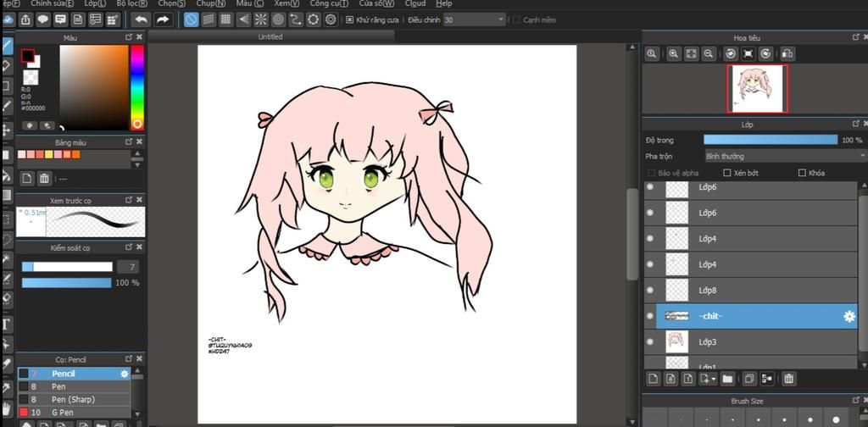Duplicate the current layer
Screen dimensions: 868x427
pos(749,379)
